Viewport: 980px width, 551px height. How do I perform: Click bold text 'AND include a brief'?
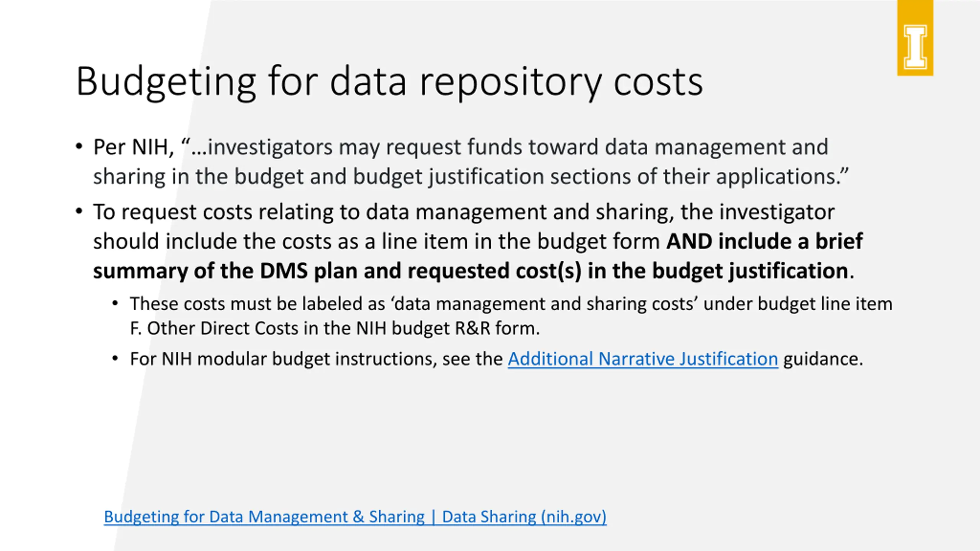[x=764, y=241]
